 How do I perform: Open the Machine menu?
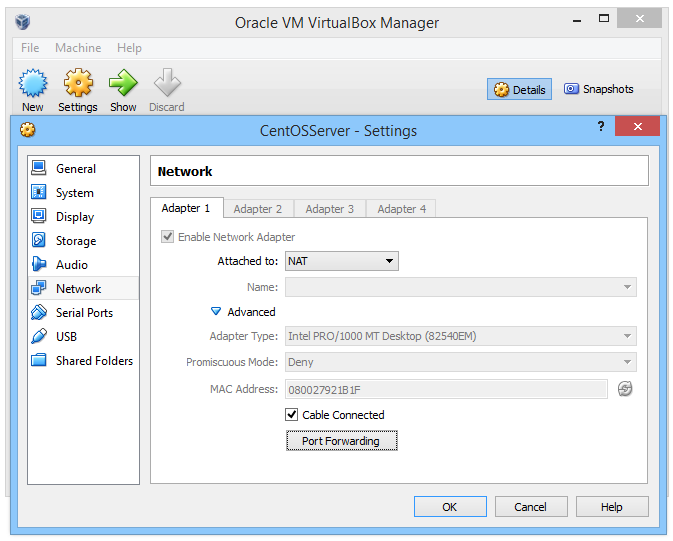[78, 48]
